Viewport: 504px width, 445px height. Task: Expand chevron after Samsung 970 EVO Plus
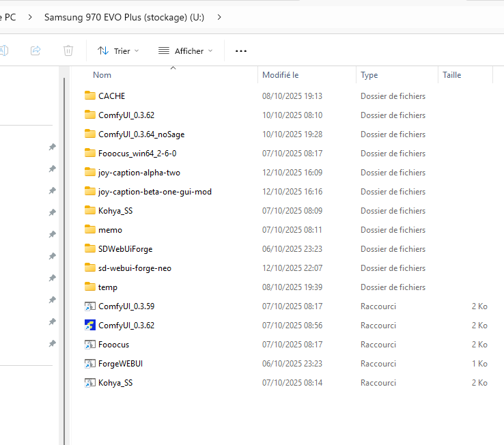pos(219,16)
